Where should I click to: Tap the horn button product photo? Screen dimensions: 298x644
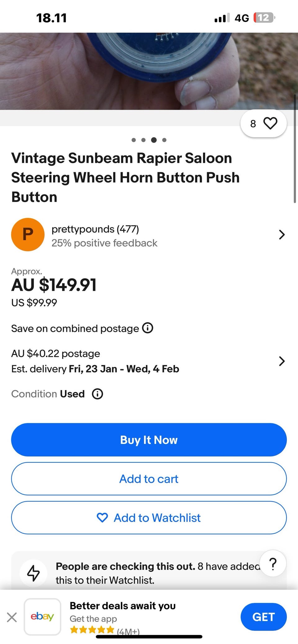point(149,71)
